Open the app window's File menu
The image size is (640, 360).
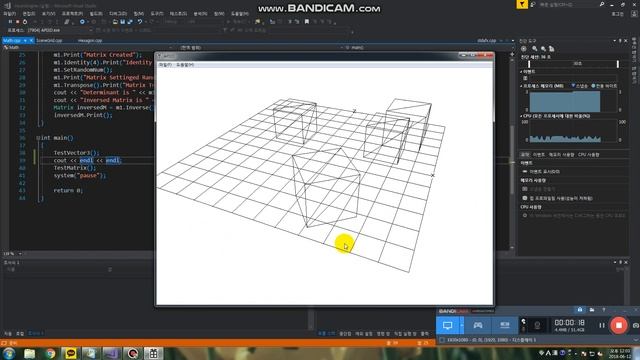pyautogui.click(x=165, y=64)
